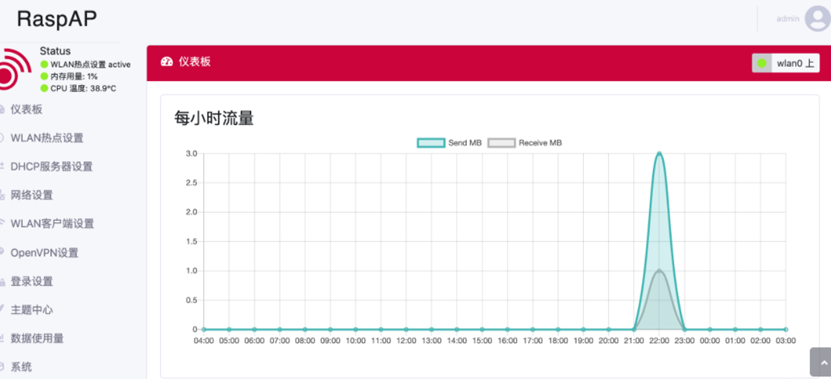
Task: Click the green 内存用量 status dot
Action: tap(45, 76)
